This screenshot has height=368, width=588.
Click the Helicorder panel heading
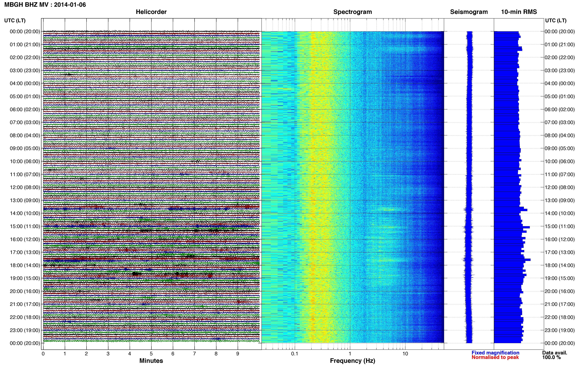pos(151,12)
